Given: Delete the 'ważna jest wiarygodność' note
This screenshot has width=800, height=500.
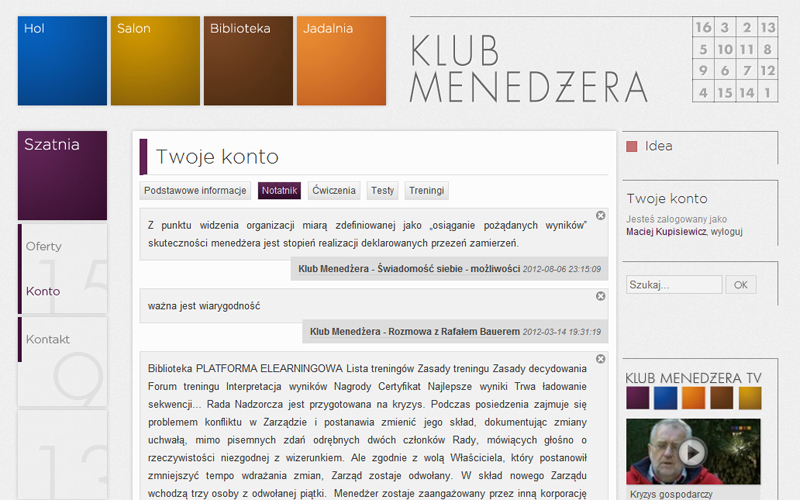Looking at the screenshot, I should [x=601, y=296].
